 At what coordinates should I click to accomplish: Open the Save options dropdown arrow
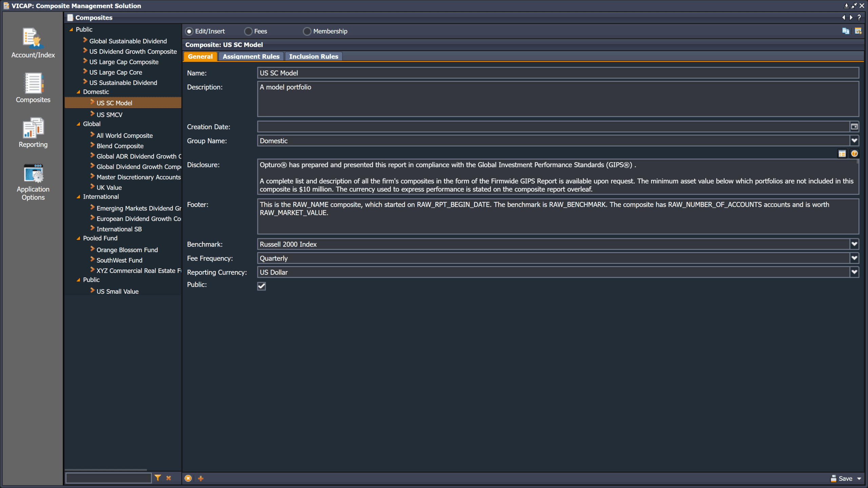pos(859,479)
